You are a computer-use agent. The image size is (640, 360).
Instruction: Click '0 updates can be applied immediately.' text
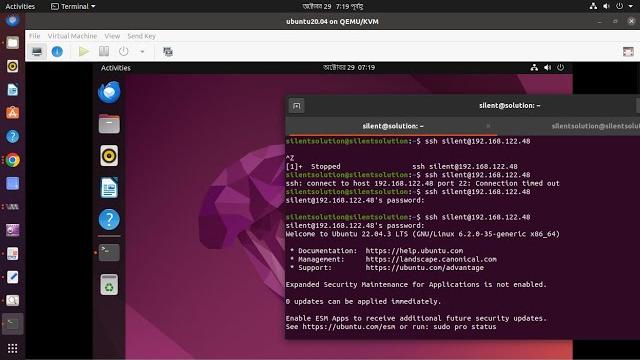pos(363,301)
